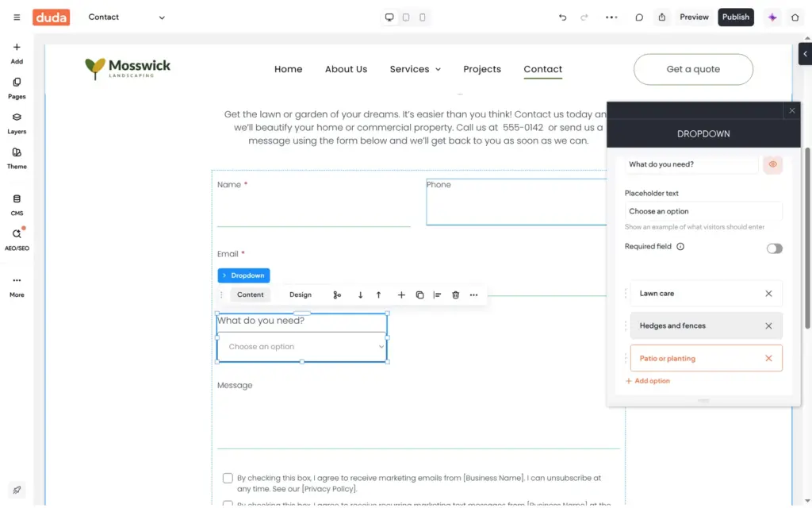Screen dimensions: 812x508
Task: Duplicate the dropdown widget
Action: point(420,295)
